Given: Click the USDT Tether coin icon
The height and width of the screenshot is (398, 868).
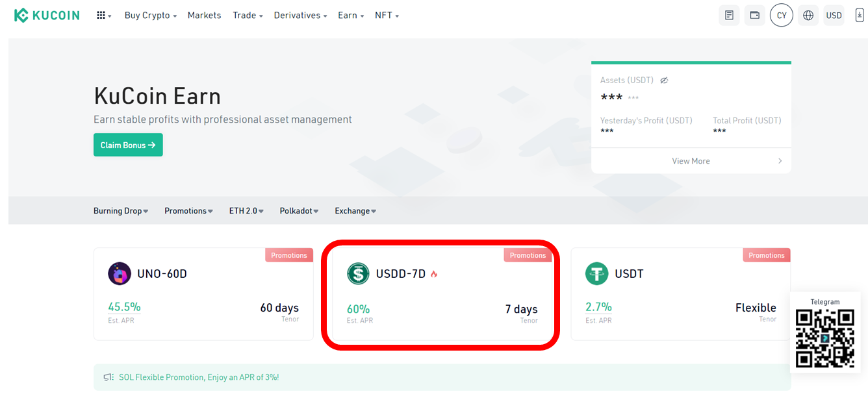Looking at the screenshot, I should [x=597, y=273].
